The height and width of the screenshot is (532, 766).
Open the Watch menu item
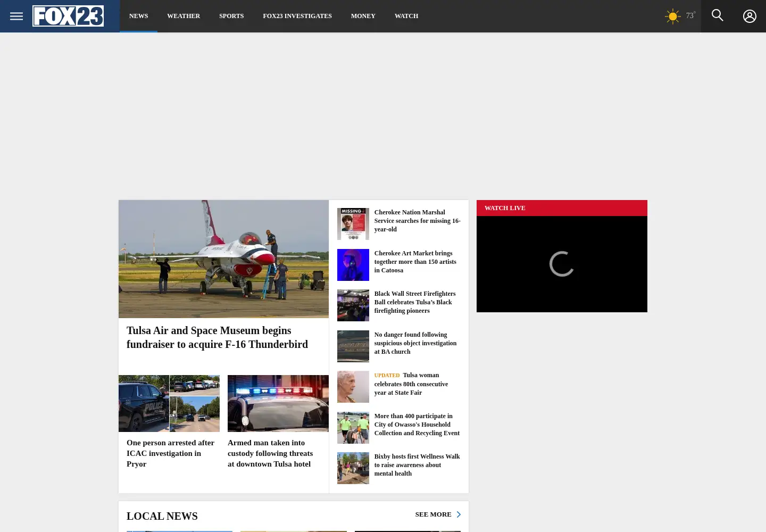tap(406, 16)
